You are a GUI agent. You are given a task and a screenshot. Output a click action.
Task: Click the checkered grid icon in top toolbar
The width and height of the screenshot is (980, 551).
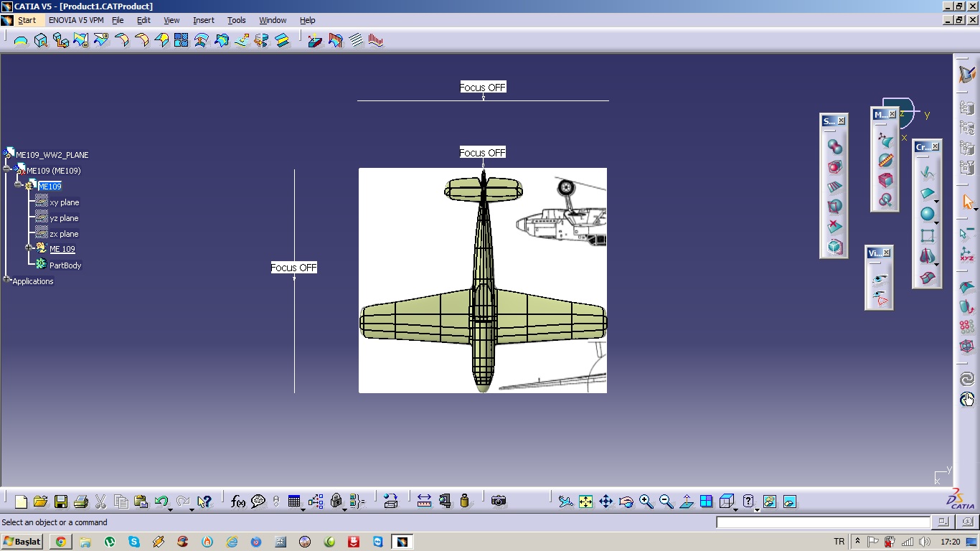click(x=181, y=41)
